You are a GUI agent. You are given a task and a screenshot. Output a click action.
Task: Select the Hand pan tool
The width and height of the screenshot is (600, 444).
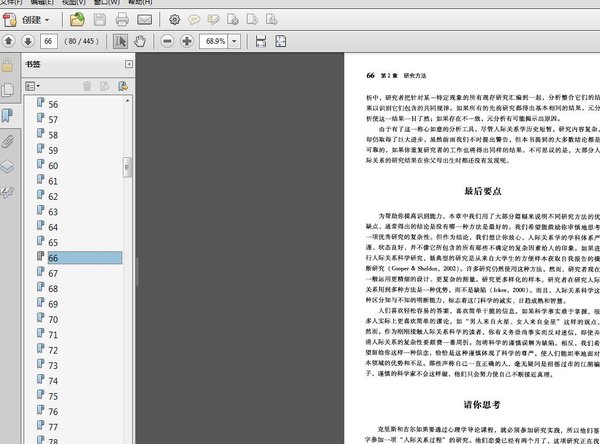coord(140,41)
